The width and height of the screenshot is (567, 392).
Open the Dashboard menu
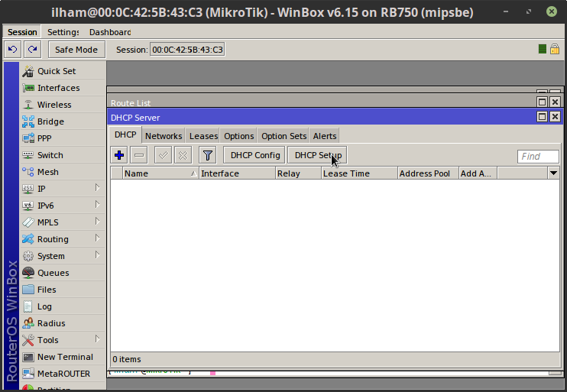(x=110, y=32)
